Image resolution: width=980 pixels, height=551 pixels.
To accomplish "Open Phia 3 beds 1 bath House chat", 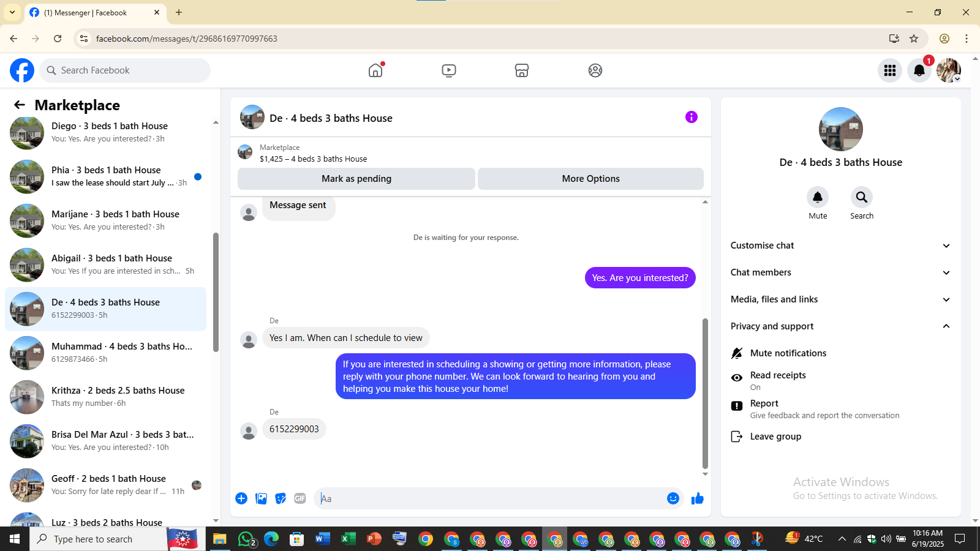I will pyautogui.click(x=105, y=176).
